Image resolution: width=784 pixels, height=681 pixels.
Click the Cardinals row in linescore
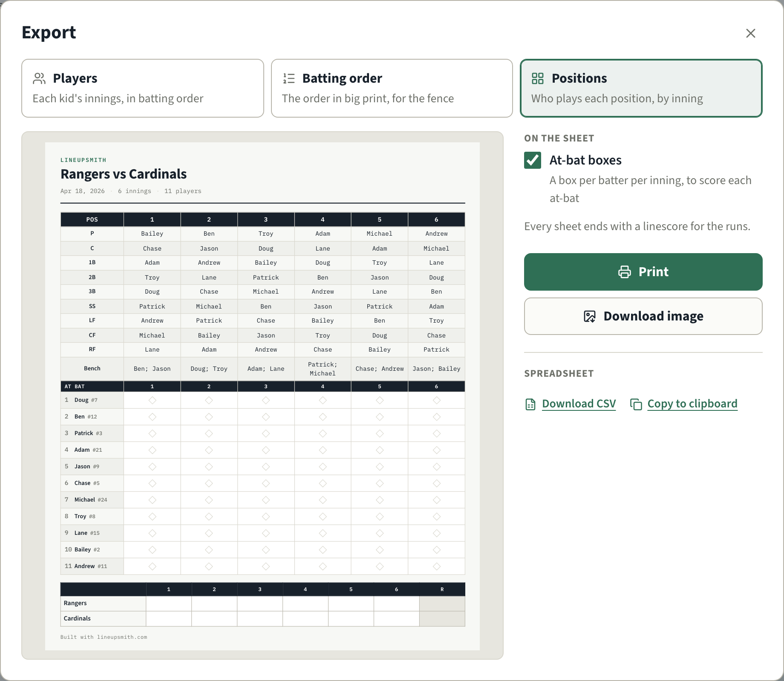pyautogui.click(x=262, y=619)
